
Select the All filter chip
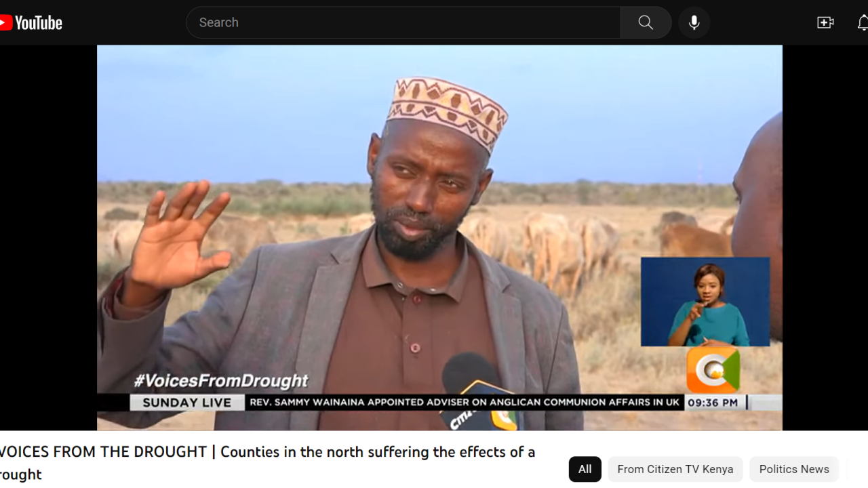[x=585, y=469]
